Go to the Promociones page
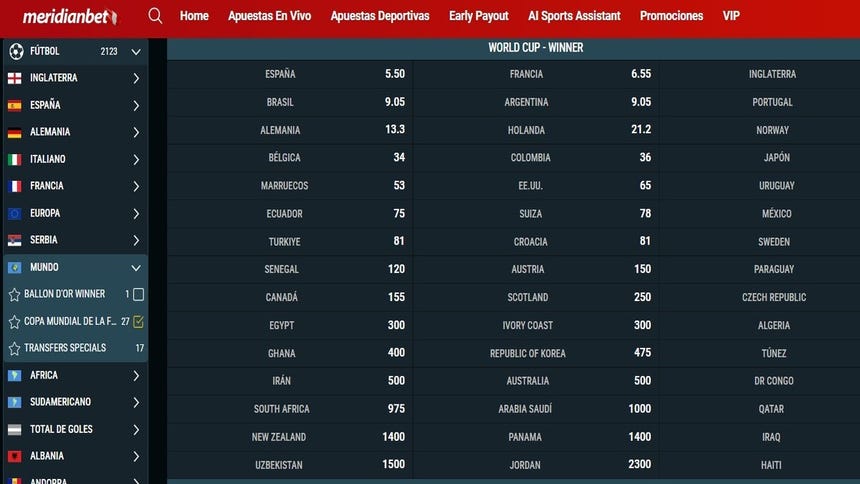The image size is (860, 484). pos(671,16)
